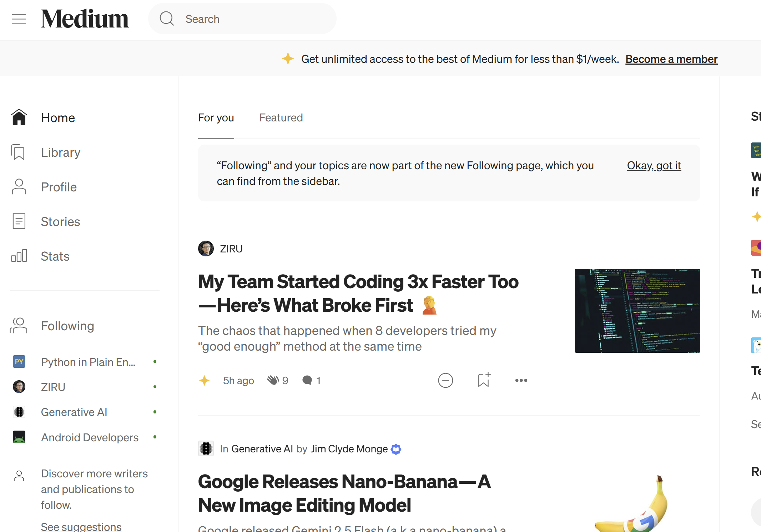
Task: Switch to the Featured tab
Action: [281, 117]
